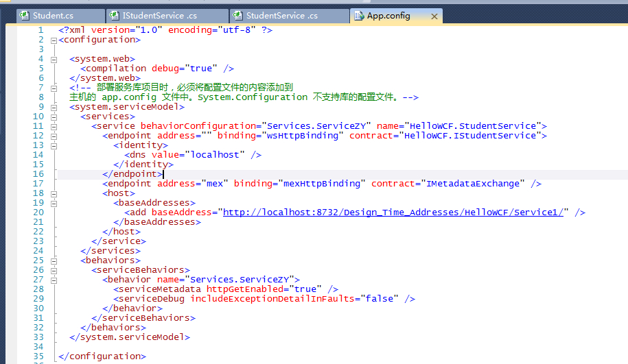Click the endpoint address "mex" value
The width and height of the screenshot is (628, 364).
coord(215,184)
